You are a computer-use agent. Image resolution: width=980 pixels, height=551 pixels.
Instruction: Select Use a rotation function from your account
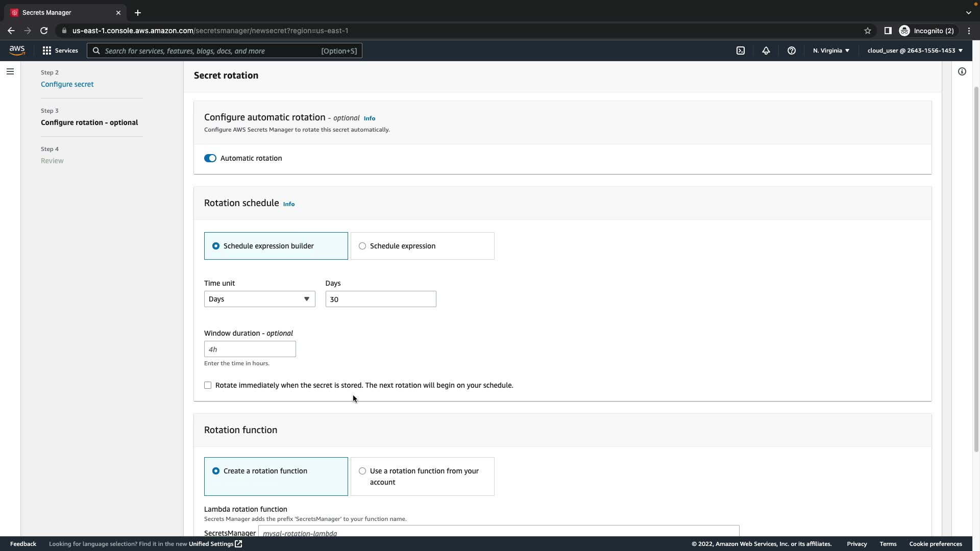coord(362,471)
